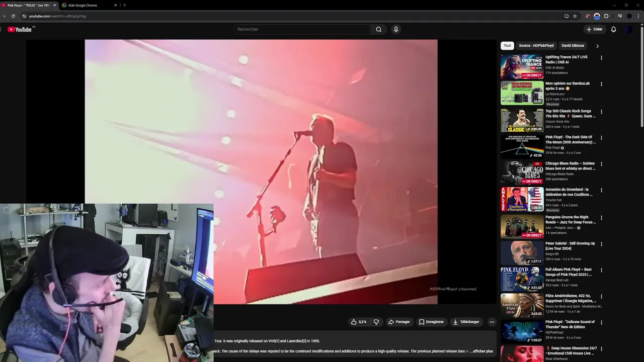Select the Source : HDPinkFloyd chip

[x=536, y=45]
